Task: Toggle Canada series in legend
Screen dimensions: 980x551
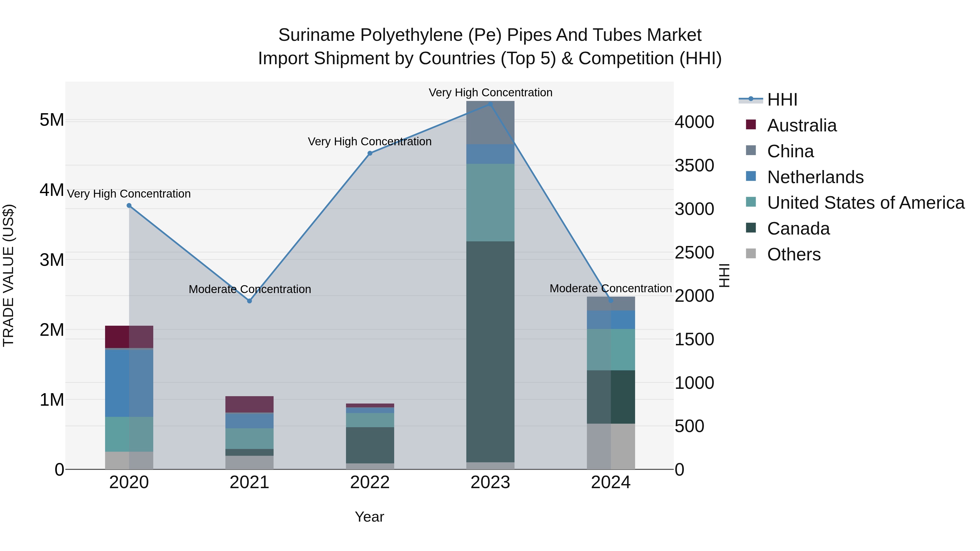Action: tap(788, 229)
